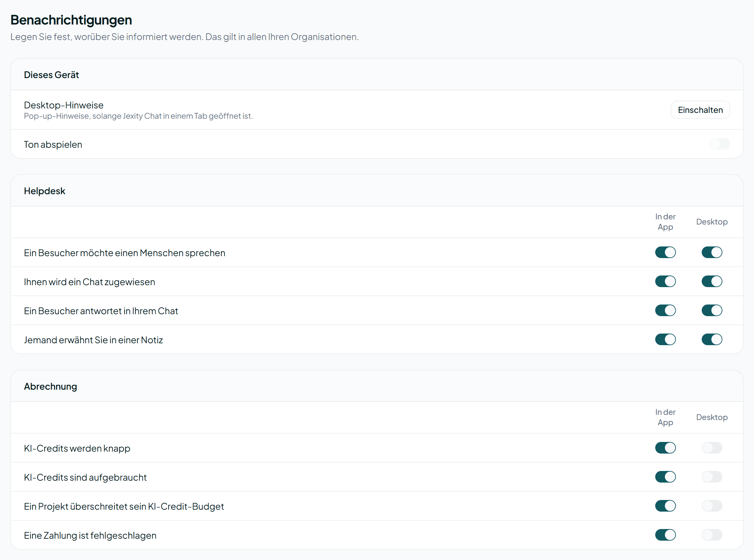Turn off In der App for Chat zugewiesen
Viewport: 754px width, 560px height.
665,281
